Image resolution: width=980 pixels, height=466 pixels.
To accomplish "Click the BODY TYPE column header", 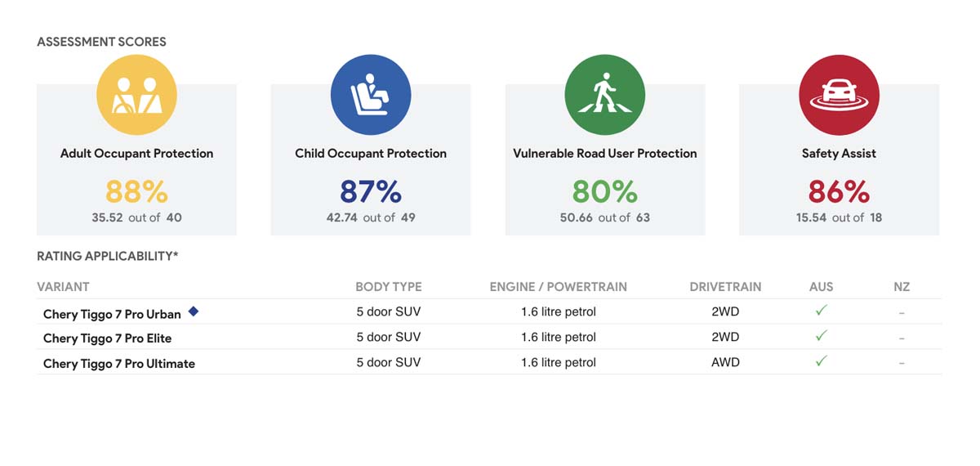I will coord(389,287).
